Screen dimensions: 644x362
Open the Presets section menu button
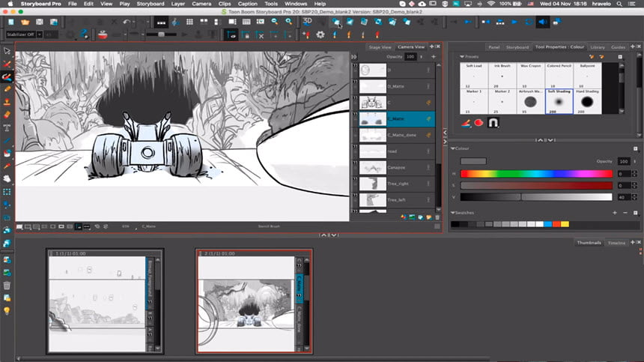620,57
